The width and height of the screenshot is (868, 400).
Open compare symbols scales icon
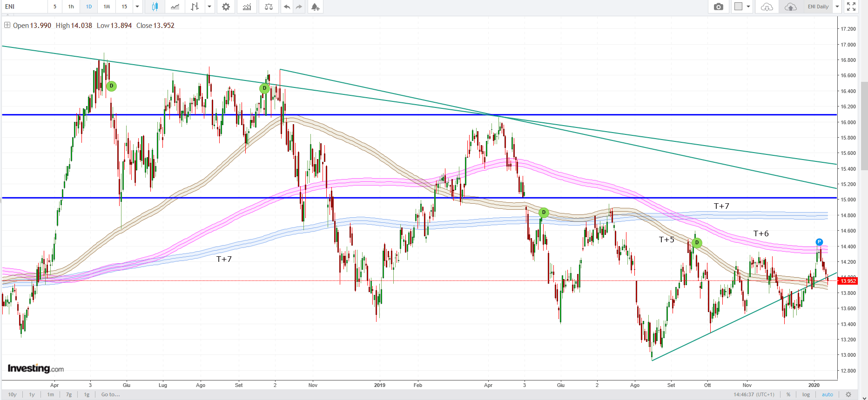coord(269,7)
